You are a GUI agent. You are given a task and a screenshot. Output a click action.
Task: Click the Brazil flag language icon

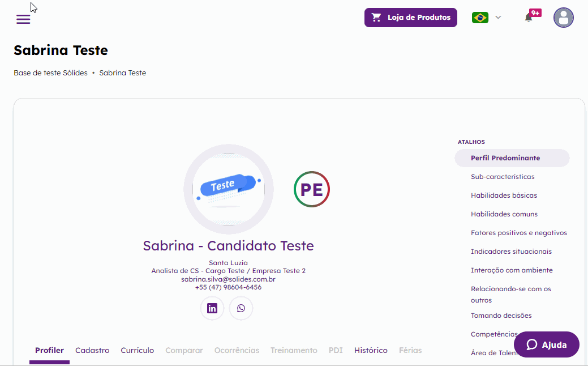pos(480,18)
